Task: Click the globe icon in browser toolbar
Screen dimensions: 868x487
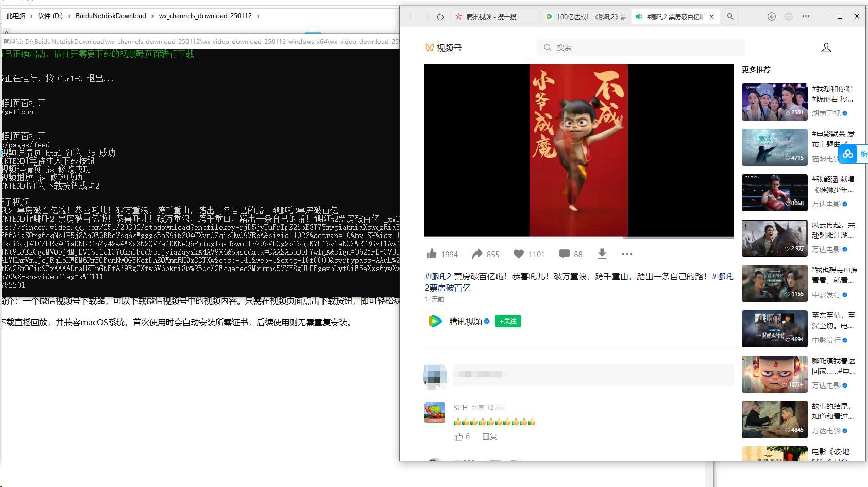Action: pyautogui.click(x=789, y=16)
